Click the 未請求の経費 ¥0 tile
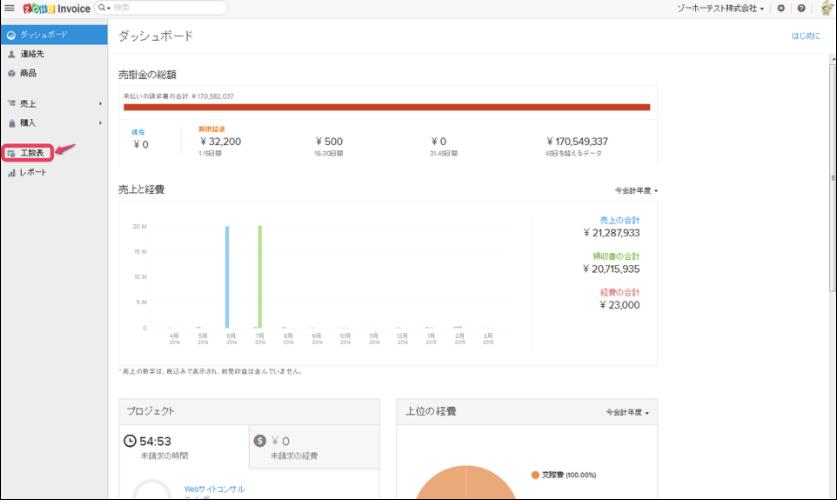 (314, 447)
